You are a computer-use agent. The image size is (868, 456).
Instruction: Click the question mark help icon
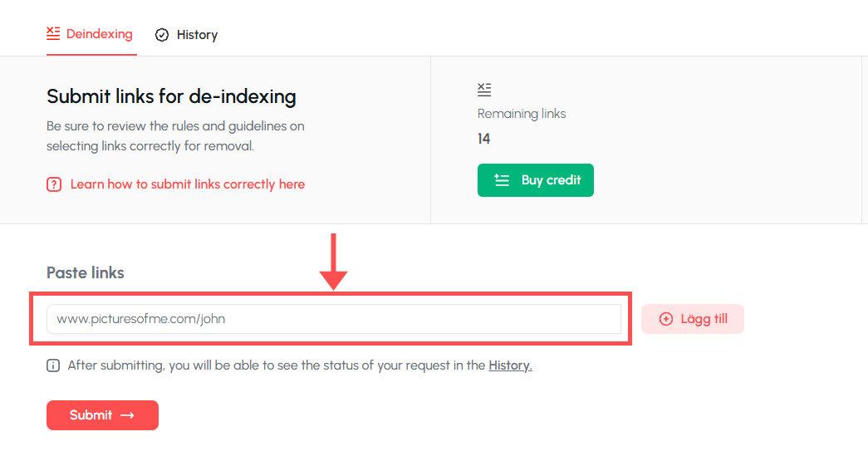[54, 184]
